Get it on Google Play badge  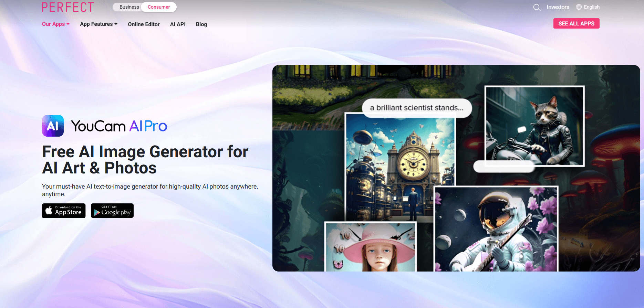[x=112, y=211]
